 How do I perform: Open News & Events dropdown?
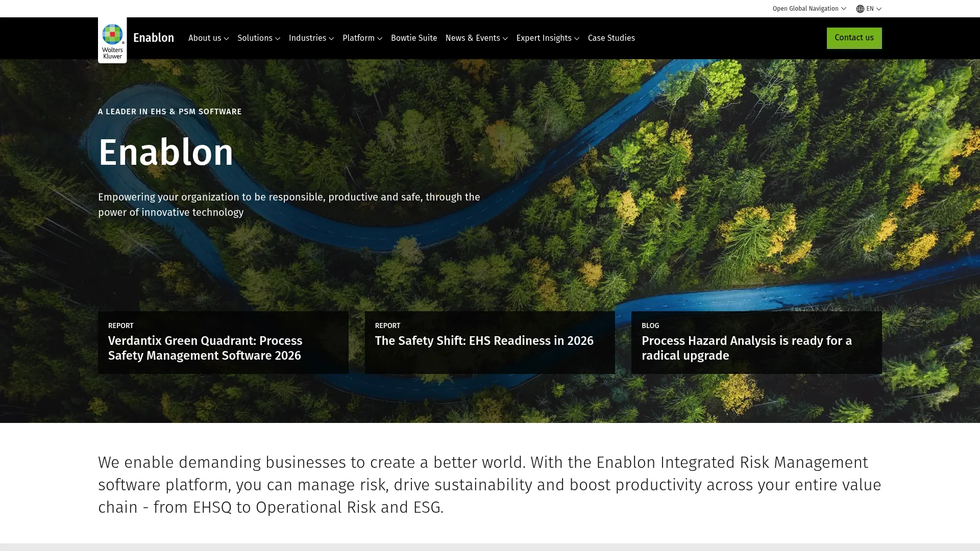pyautogui.click(x=476, y=38)
